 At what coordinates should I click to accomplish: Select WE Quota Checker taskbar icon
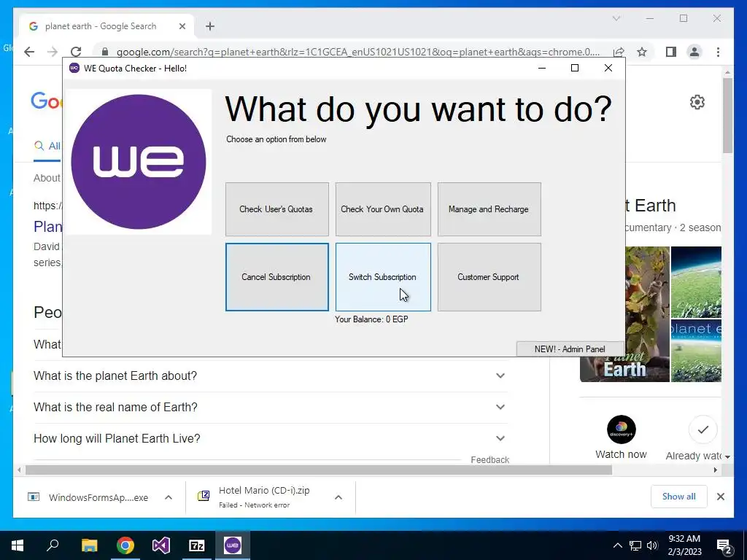coord(233,545)
